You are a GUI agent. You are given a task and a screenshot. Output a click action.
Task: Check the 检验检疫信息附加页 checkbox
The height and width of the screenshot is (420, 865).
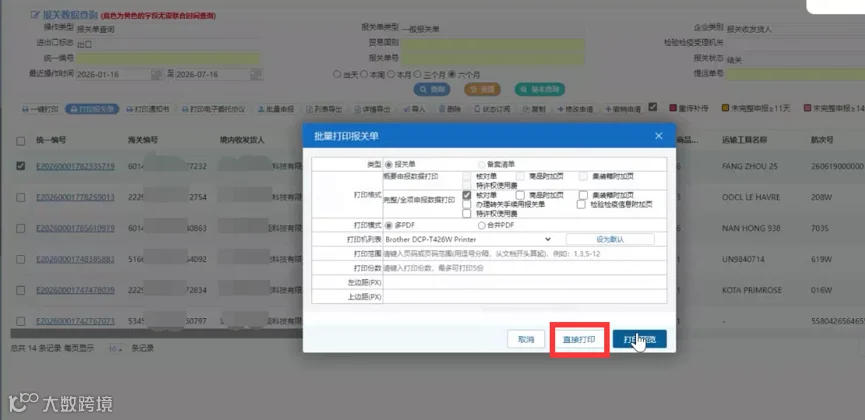point(581,204)
